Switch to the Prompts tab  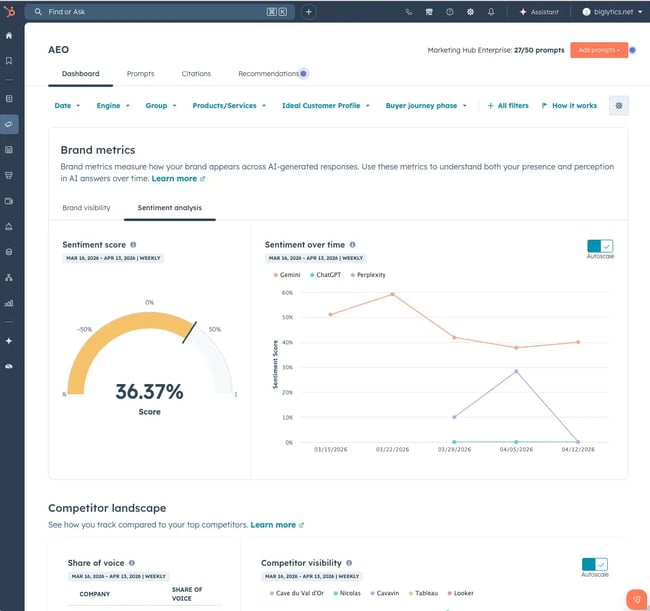[141, 74]
